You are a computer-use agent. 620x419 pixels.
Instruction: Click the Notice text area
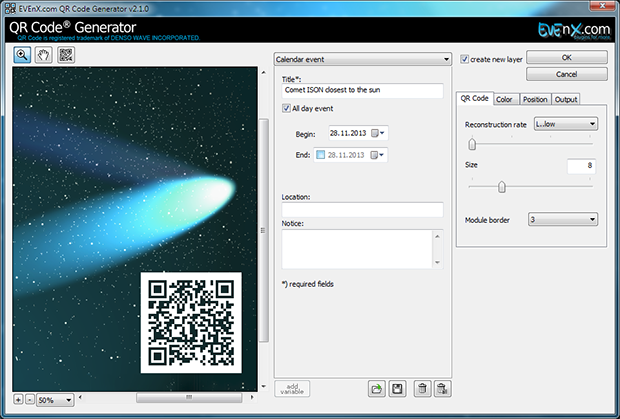tap(357, 249)
